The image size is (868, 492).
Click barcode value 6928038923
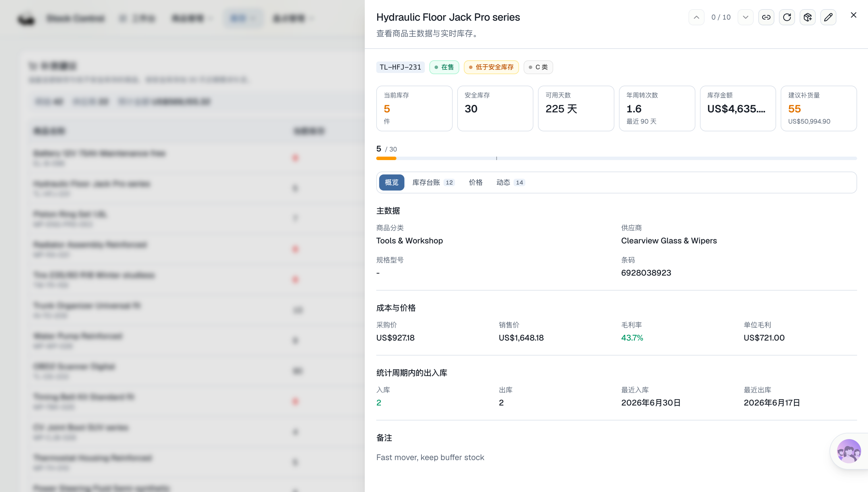click(x=646, y=273)
